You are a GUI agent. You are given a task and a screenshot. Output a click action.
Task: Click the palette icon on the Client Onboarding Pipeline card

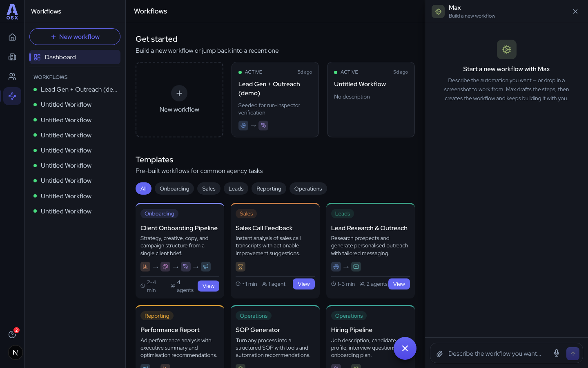[165, 267]
